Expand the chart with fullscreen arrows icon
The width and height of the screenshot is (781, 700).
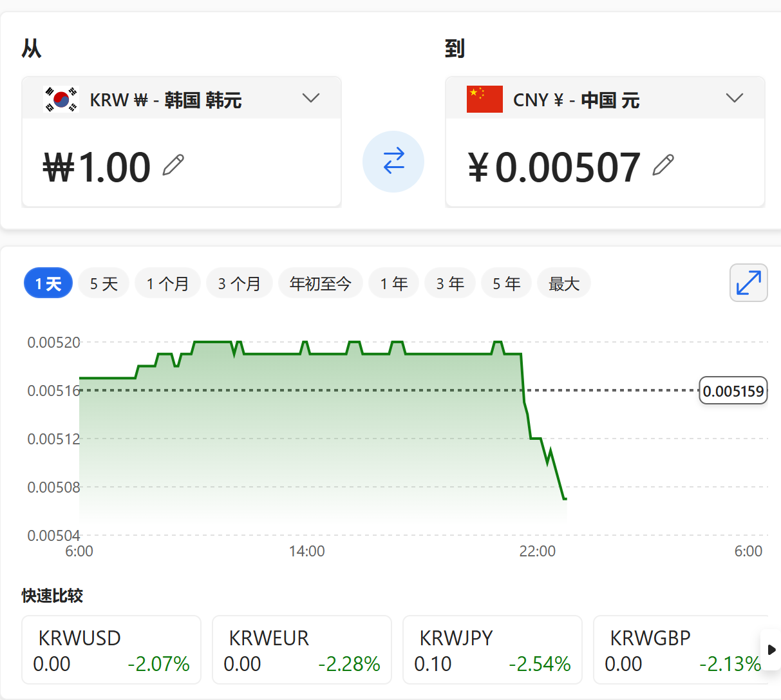point(748,283)
